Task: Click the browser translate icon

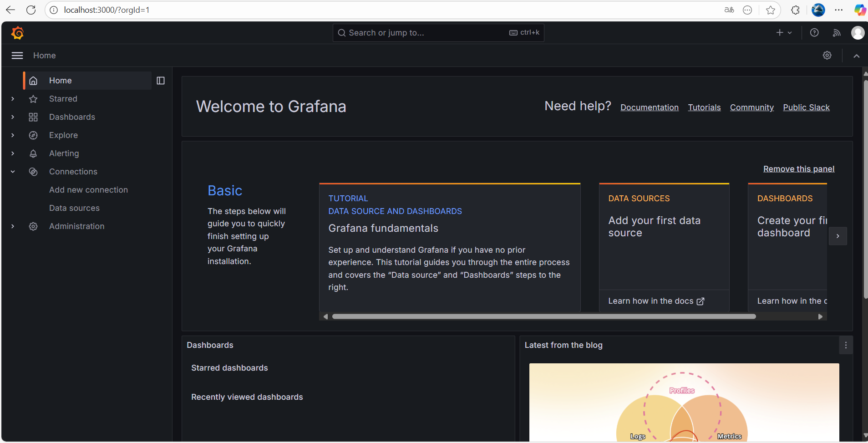Action: coord(729,10)
